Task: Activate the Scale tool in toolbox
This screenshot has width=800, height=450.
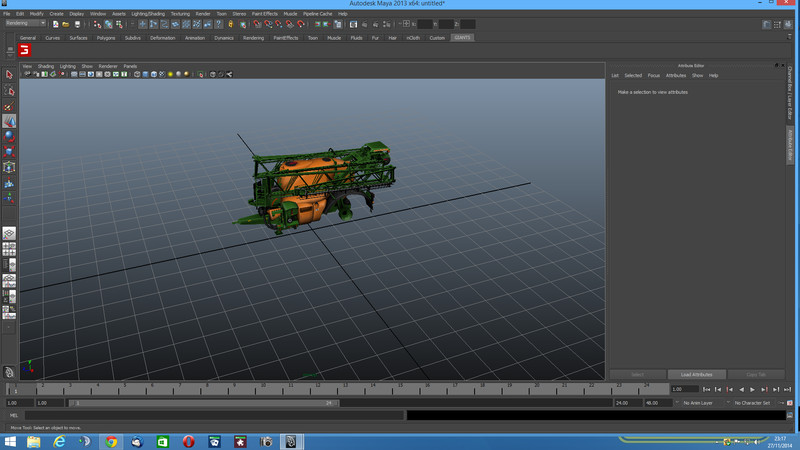Action: click(x=9, y=152)
